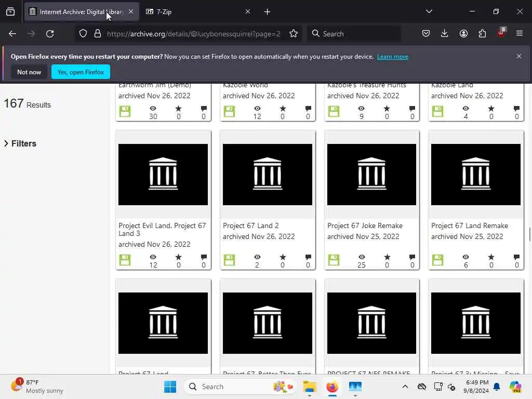
Task: Open Project Evil Land, Project 67 Land 3 link
Action: point(162,229)
